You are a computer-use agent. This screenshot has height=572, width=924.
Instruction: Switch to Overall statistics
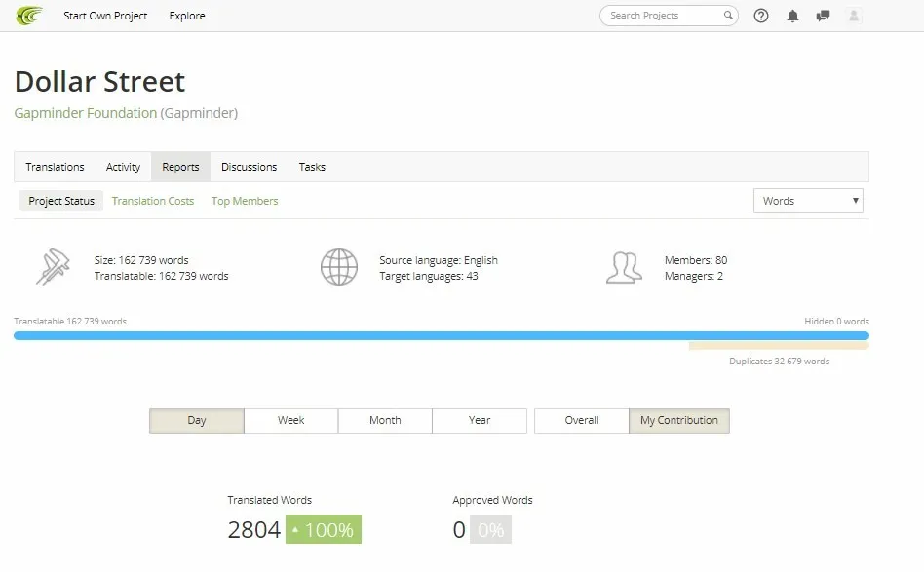click(582, 421)
